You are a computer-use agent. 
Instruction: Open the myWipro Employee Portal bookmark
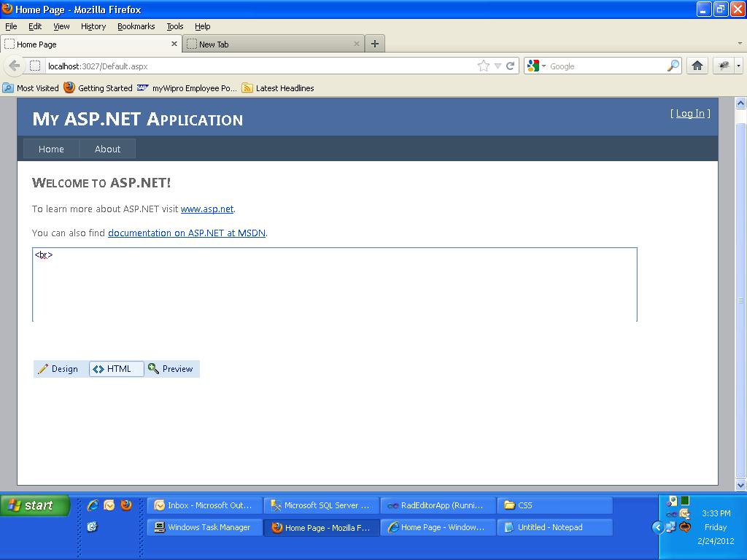(x=187, y=88)
